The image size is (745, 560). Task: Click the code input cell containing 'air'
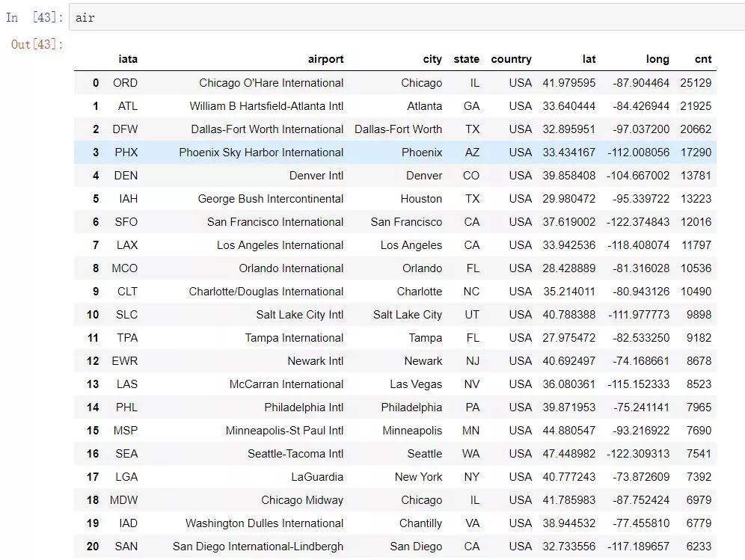[x=407, y=18]
